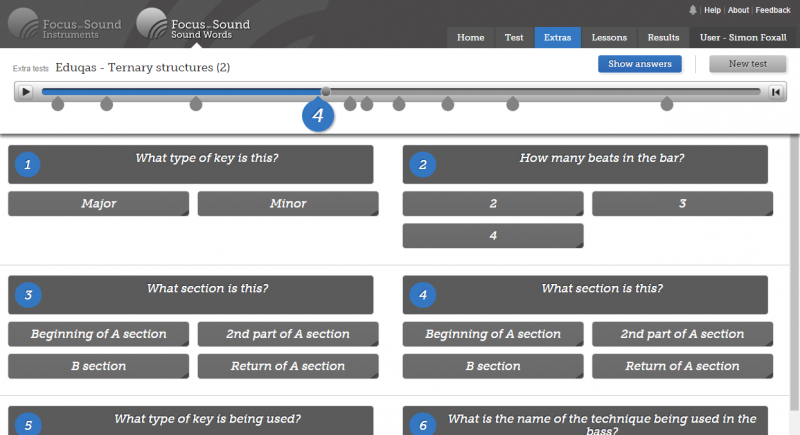Open the Feedback link
This screenshot has width=800, height=435.
pyautogui.click(x=772, y=10)
